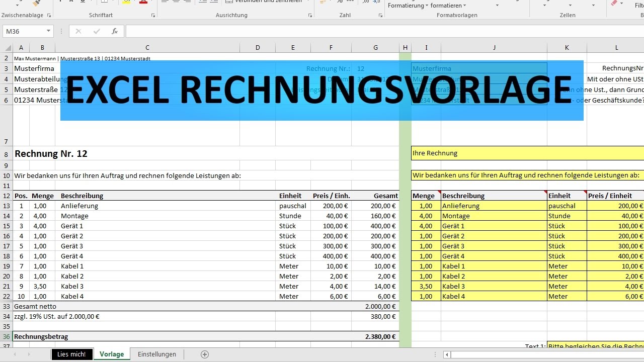Click yellow 'Gerät 4' cell
The width and height of the screenshot is (644, 362).
(x=494, y=256)
